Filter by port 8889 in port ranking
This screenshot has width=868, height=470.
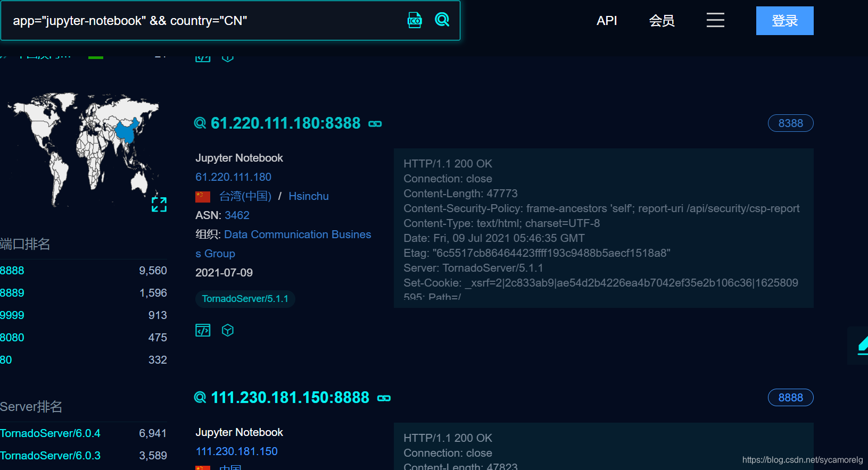(x=12, y=293)
